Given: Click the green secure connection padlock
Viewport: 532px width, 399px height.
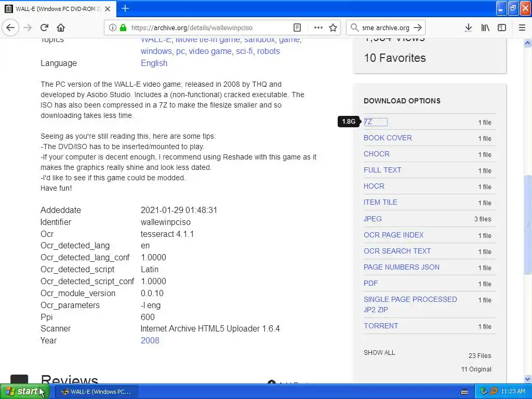Looking at the screenshot, I should pyautogui.click(x=123, y=28).
